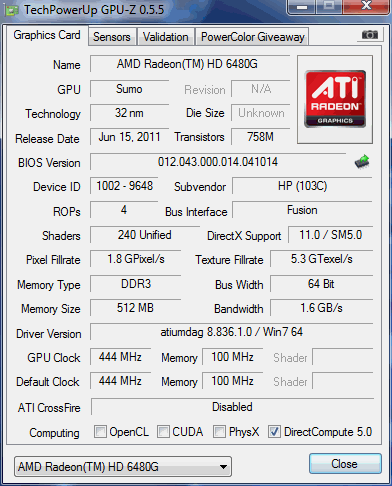Screen dimensions: 392x486
Task: Click the "Release Date" label
Action: 47,139
